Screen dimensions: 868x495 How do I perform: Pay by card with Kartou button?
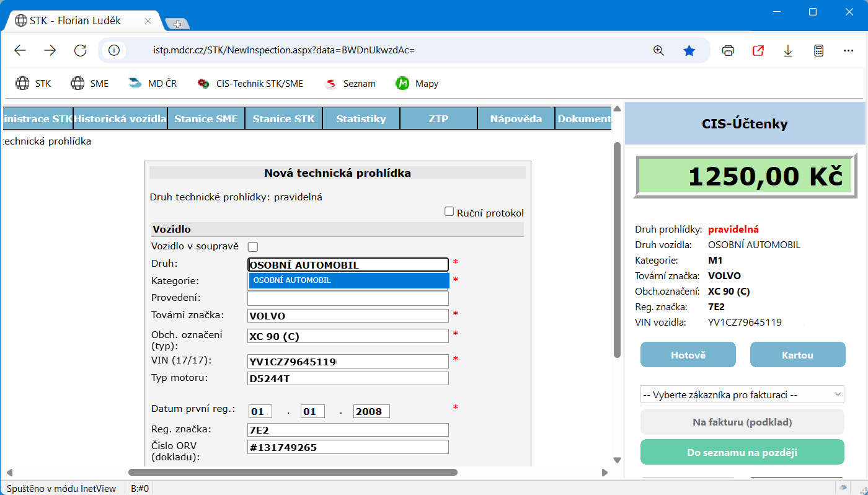[797, 355]
